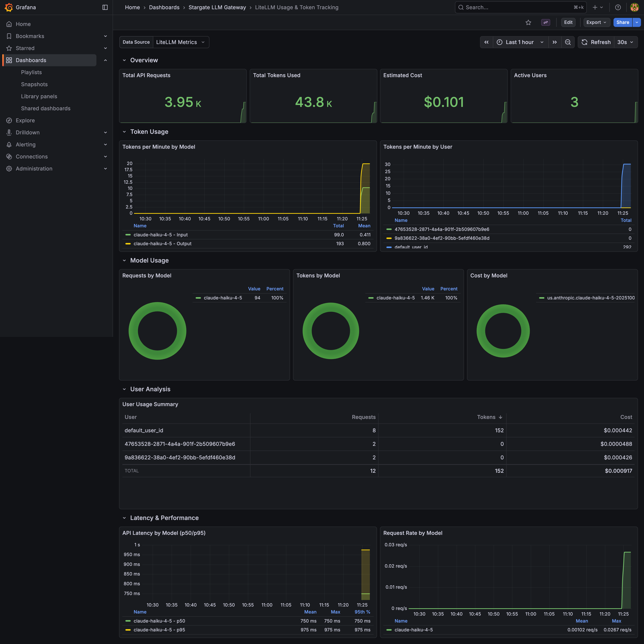
Task: Star this dashboard as favorite
Action: pos(528,22)
